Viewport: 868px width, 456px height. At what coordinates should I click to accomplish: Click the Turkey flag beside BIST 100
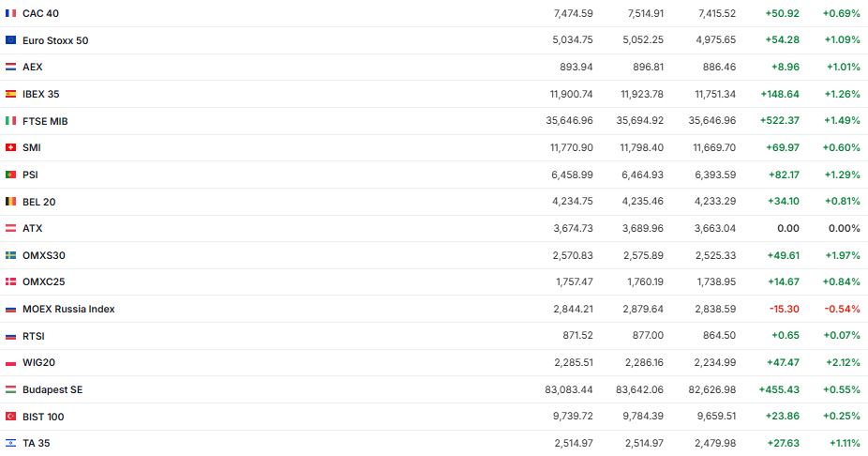click(x=10, y=417)
